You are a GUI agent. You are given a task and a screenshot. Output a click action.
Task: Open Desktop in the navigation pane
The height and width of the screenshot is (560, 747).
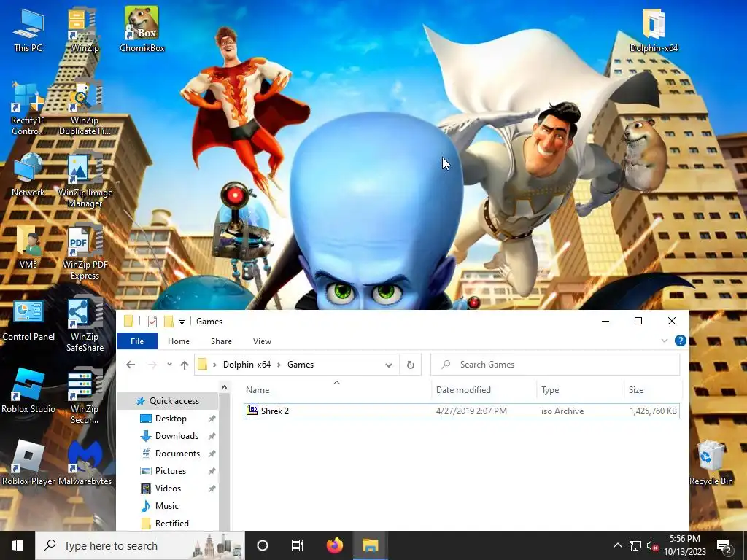pyautogui.click(x=171, y=419)
